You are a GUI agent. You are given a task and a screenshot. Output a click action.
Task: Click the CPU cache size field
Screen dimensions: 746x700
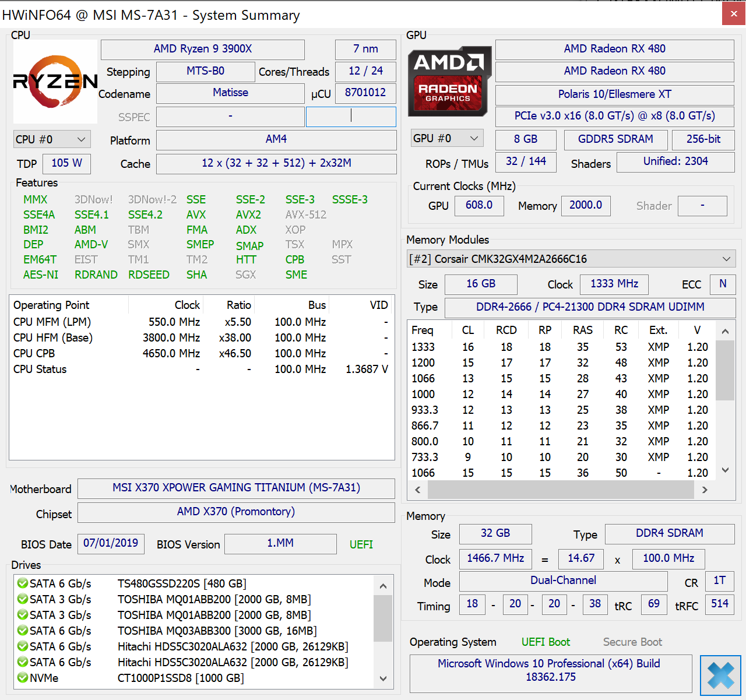click(x=276, y=164)
